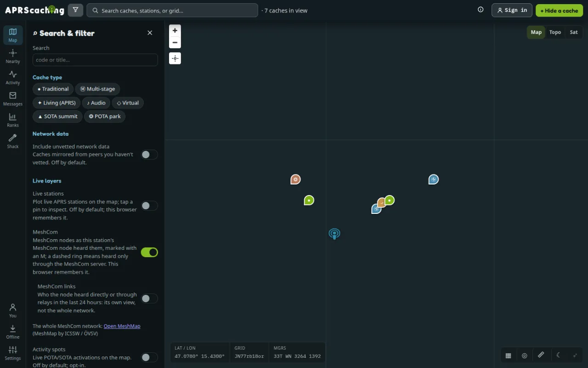Select the blue radio tower marker

coord(334,234)
